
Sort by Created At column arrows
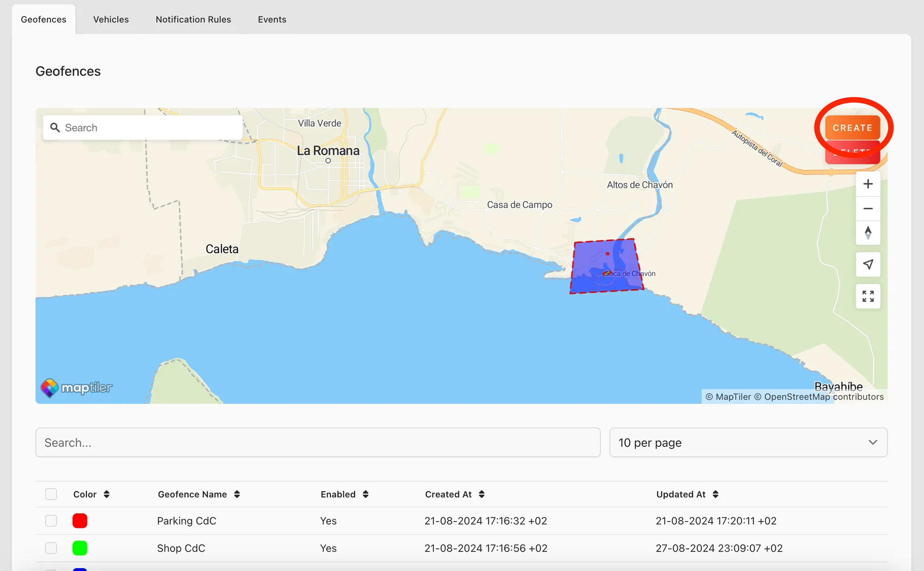(x=481, y=494)
